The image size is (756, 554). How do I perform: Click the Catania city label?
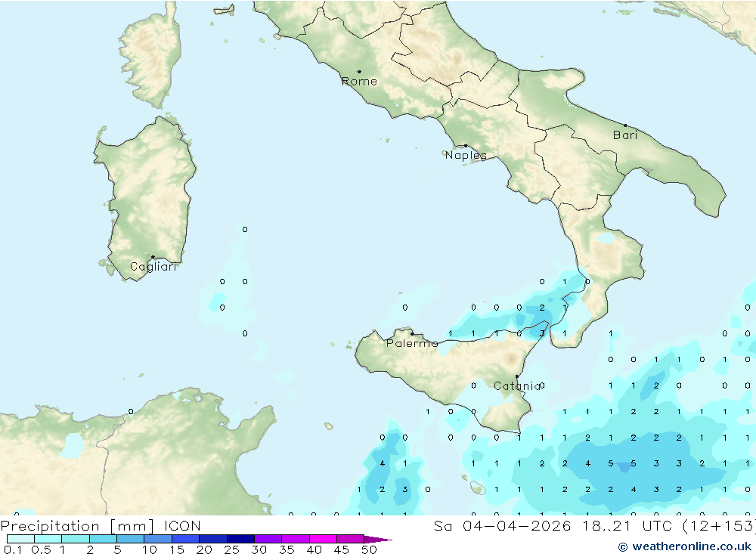(517, 385)
